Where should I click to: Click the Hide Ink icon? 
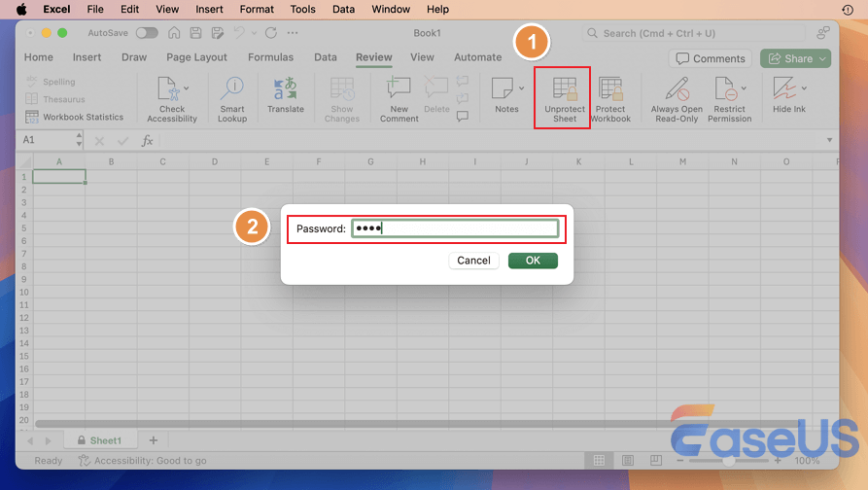(x=784, y=88)
